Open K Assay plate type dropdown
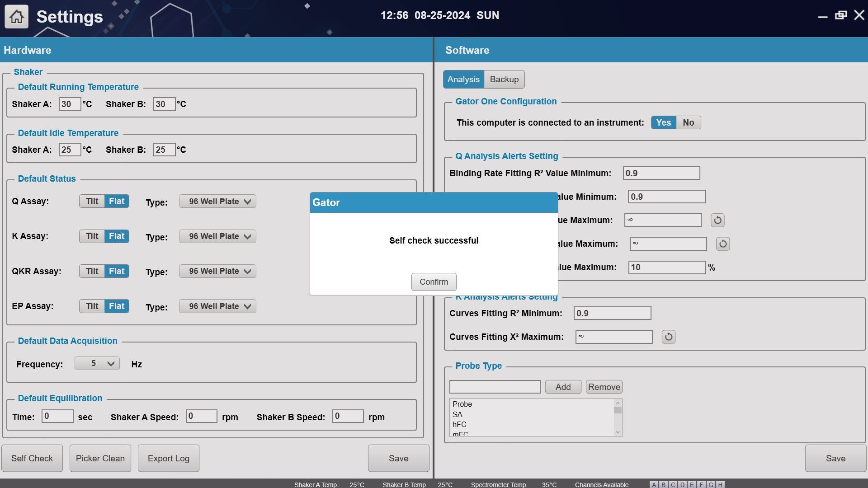This screenshot has width=868, height=488. pos(217,236)
